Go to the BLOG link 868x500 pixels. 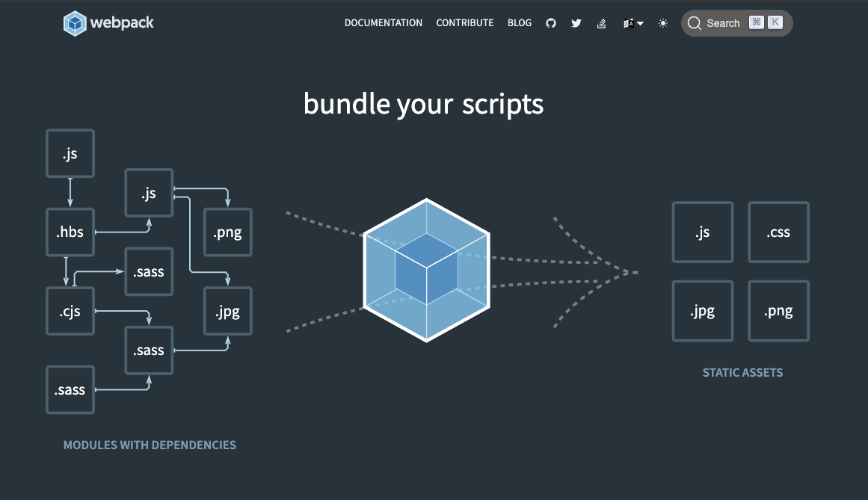click(x=520, y=22)
